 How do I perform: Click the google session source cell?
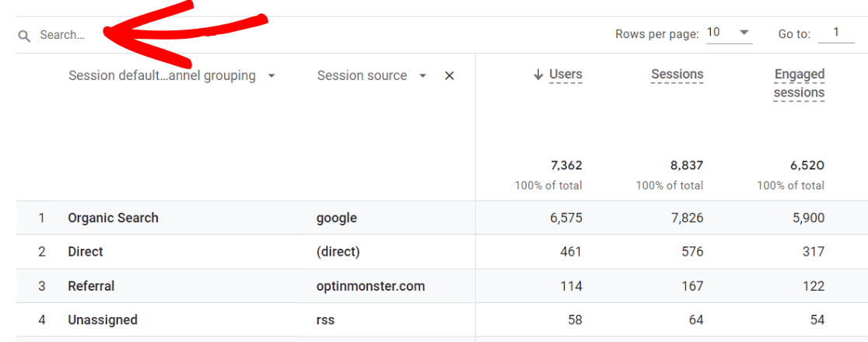point(337,218)
